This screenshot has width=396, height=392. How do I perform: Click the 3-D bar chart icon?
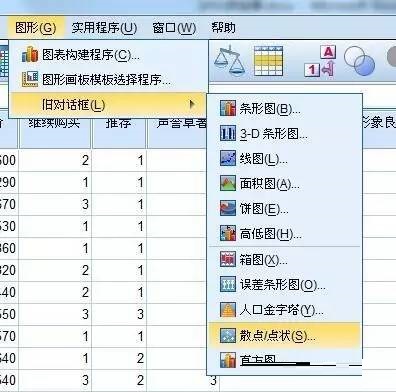pos(228,133)
